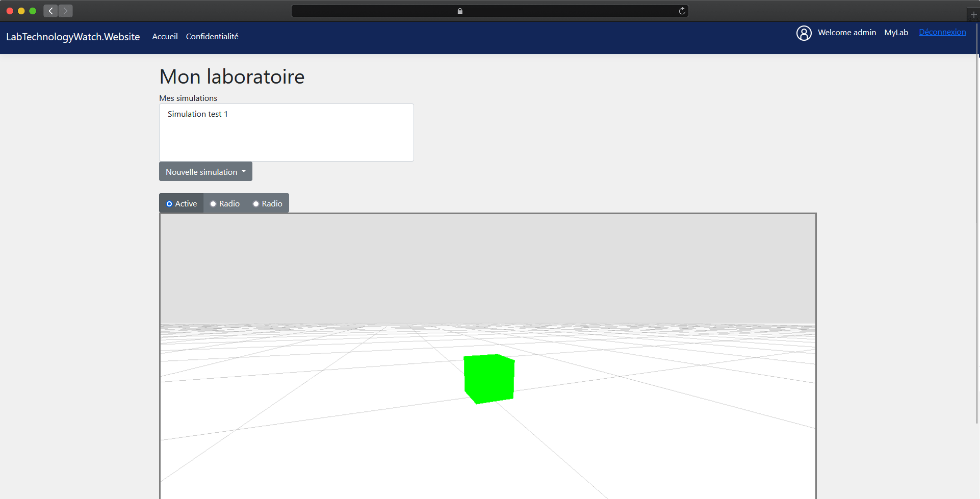Open the Nouvelle simulation dropdown
The image size is (980, 499).
pos(202,171)
